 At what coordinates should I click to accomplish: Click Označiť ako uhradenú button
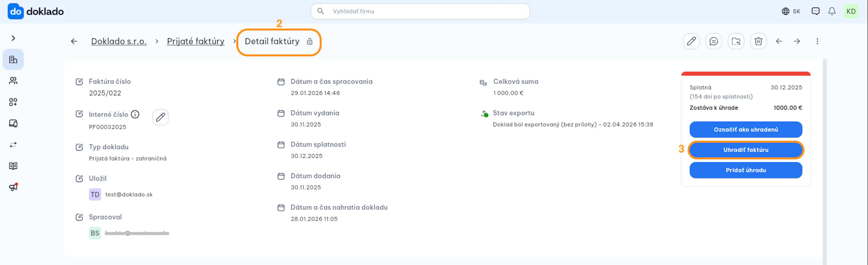(746, 130)
